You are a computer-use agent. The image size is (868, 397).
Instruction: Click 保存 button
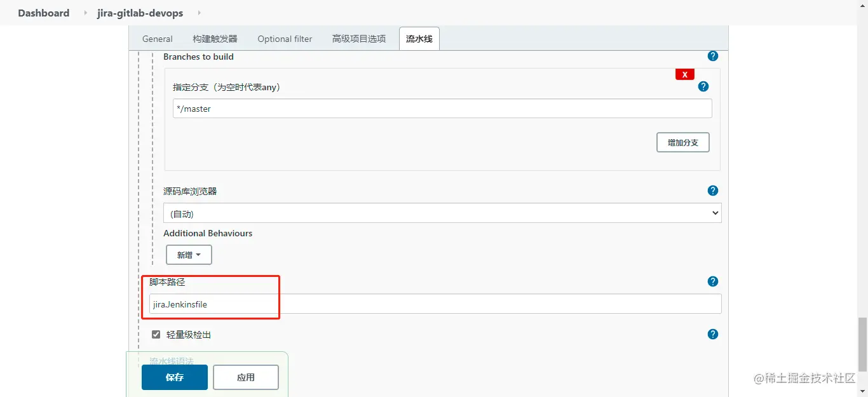(175, 377)
